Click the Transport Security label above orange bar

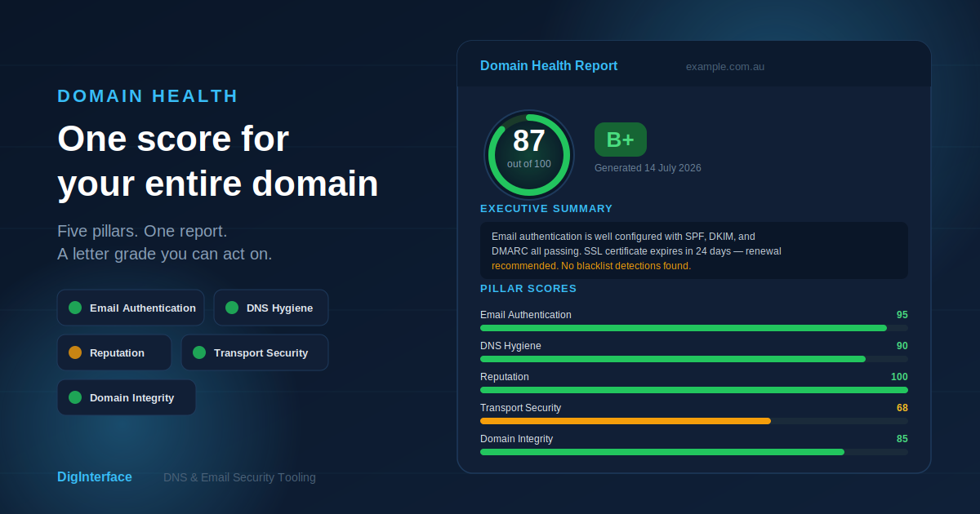point(520,408)
